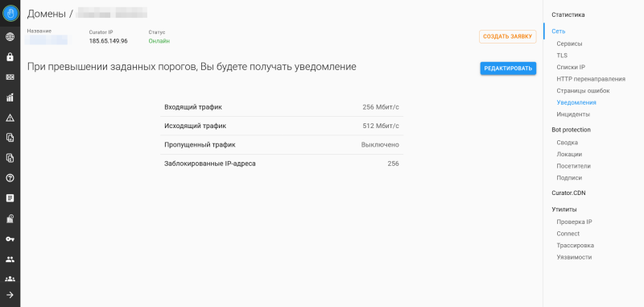The image size is (644, 307).
Task: Click the firewall brick icon in sidebar
Action: point(10,77)
